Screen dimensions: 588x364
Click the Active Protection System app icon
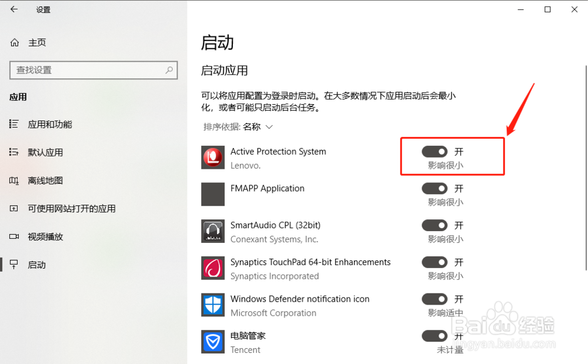[x=212, y=158]
